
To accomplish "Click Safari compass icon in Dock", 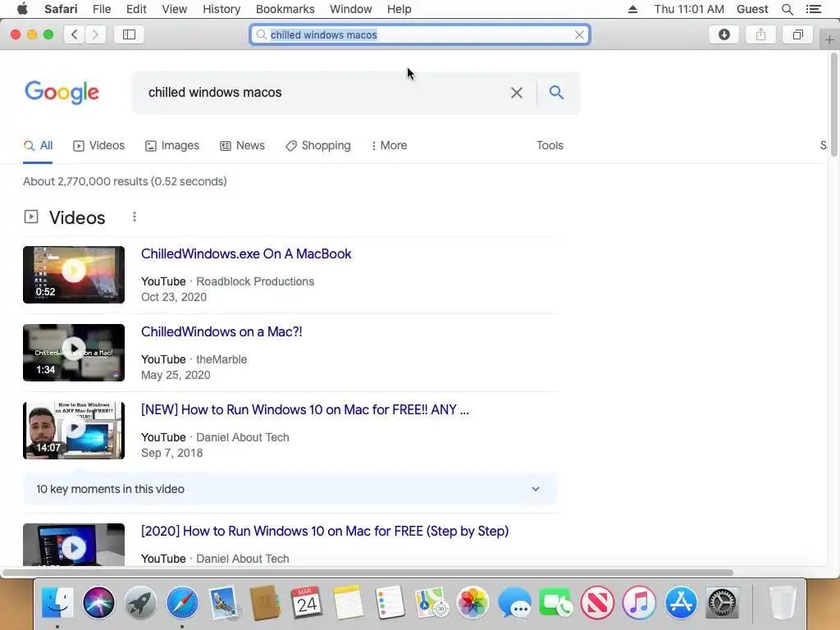I will (x=182, y=603).
